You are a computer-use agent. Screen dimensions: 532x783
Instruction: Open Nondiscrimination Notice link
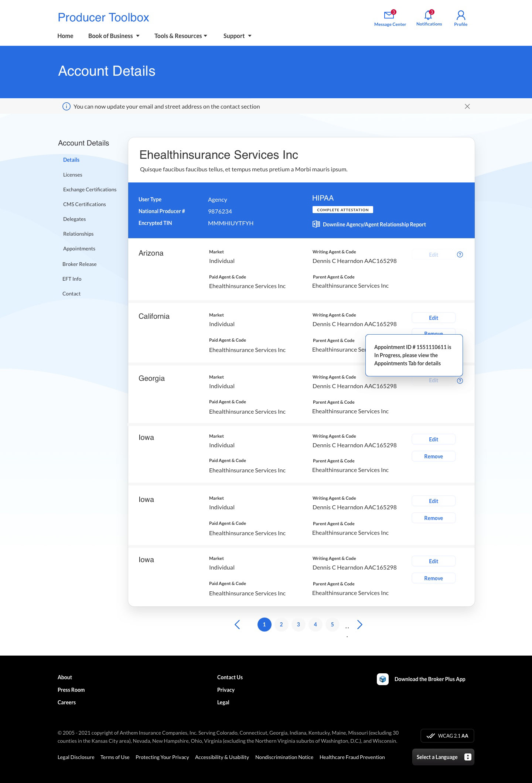284,757
